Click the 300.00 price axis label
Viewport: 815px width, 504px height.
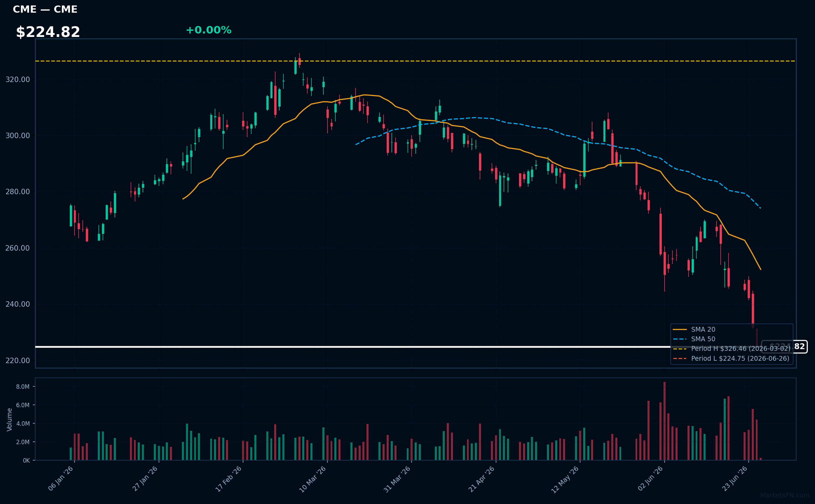[x=18, y=135]
